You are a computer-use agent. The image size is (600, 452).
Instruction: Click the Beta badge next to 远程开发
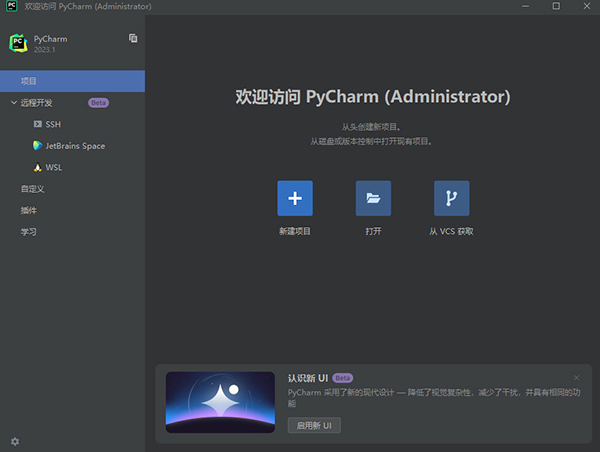tap(98, 102)
